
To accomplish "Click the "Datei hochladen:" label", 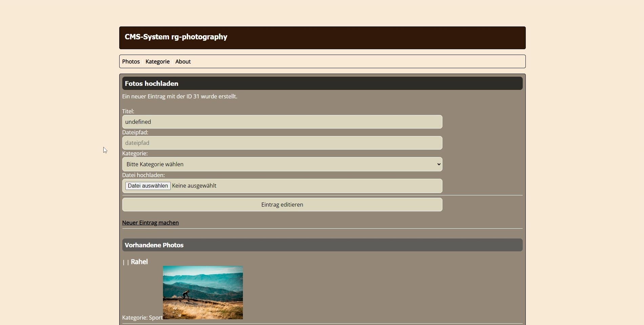I will tap(143, 175).
